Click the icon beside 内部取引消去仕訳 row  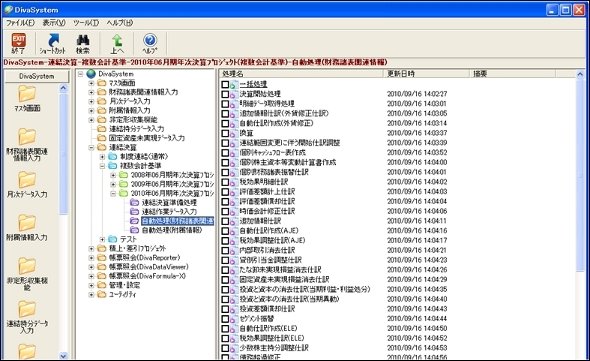click(x=234, y=250)
